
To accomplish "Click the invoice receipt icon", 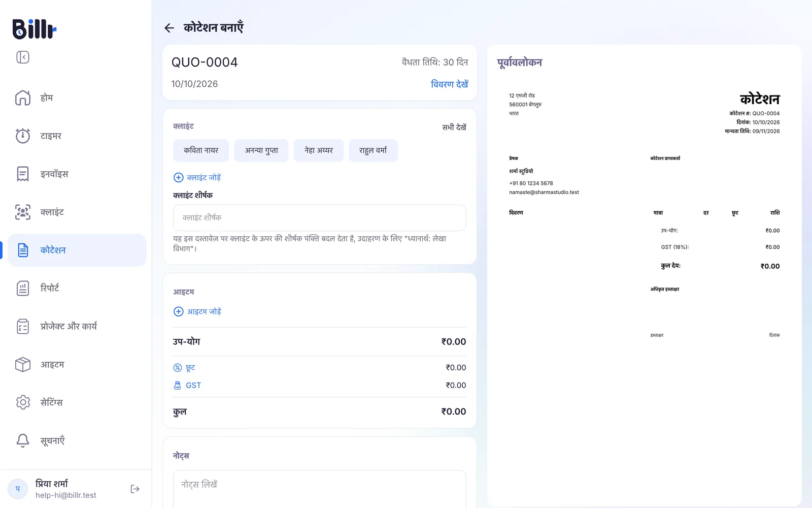I will [23, 174].
